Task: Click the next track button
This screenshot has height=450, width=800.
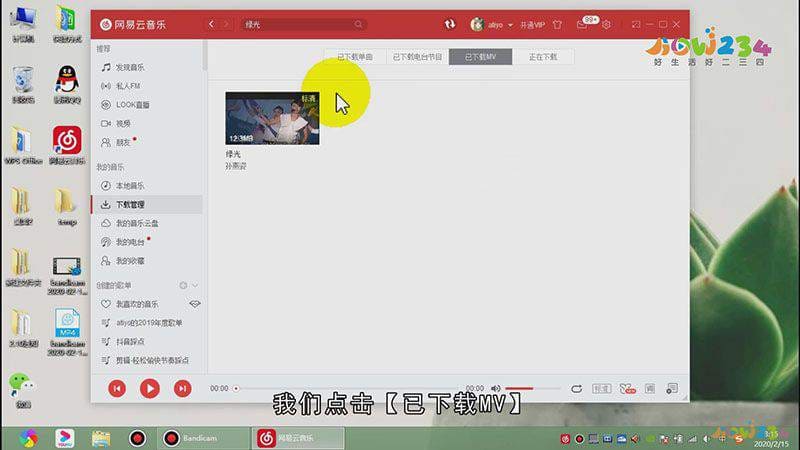Action: click(x=182, y=389)
